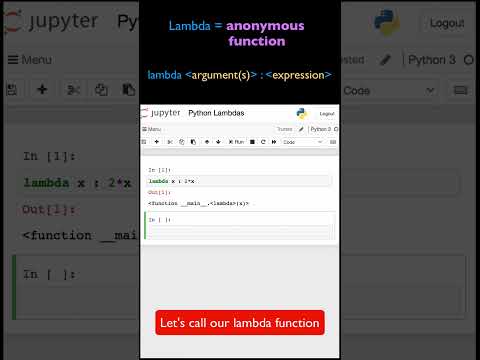Move cell down using the center notebook arrow

pyautogui.click(x=218, y=142)
